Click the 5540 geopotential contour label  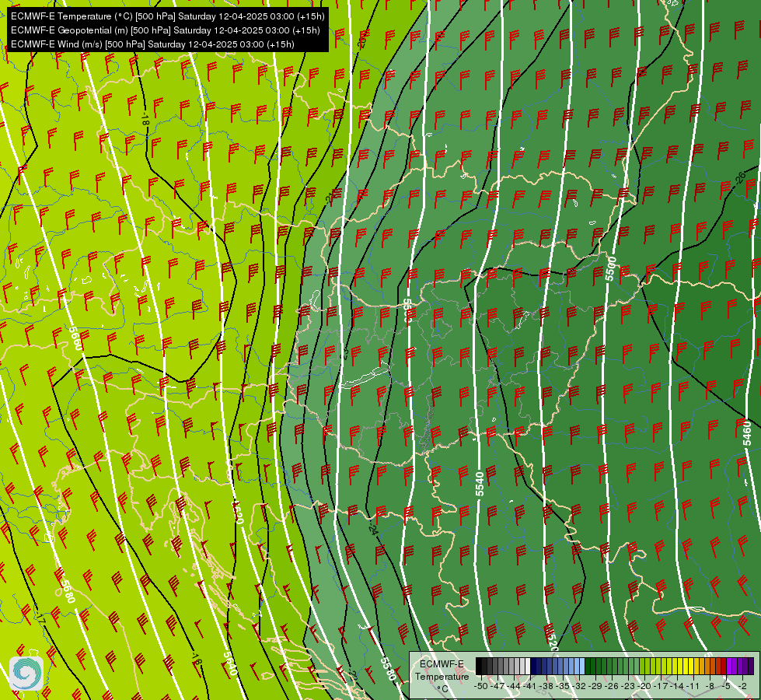click(x=480, y=484)
